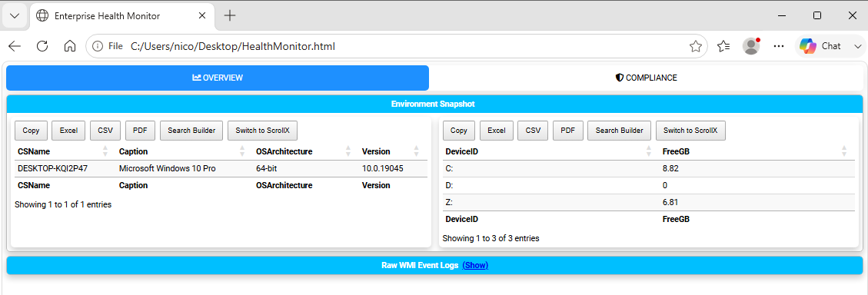Open the browser settings and more menu

click(779, 47)
